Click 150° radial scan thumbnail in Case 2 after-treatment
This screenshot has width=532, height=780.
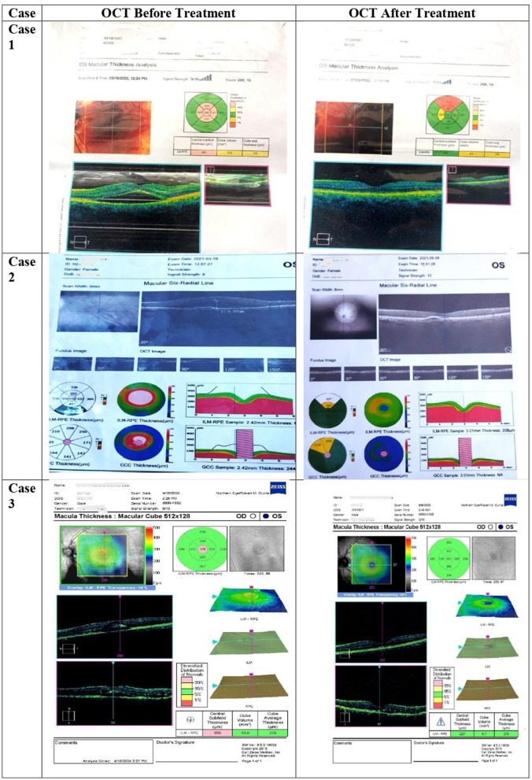pyautogui.click(x=497, y=372)
